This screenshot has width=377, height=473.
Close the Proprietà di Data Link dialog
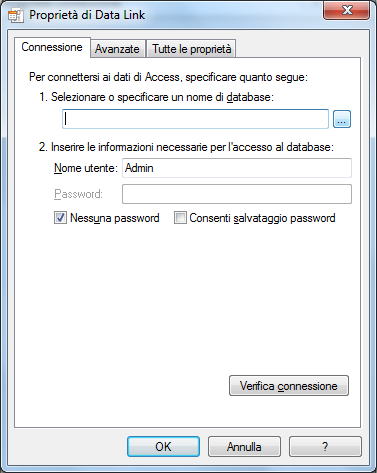346,10
